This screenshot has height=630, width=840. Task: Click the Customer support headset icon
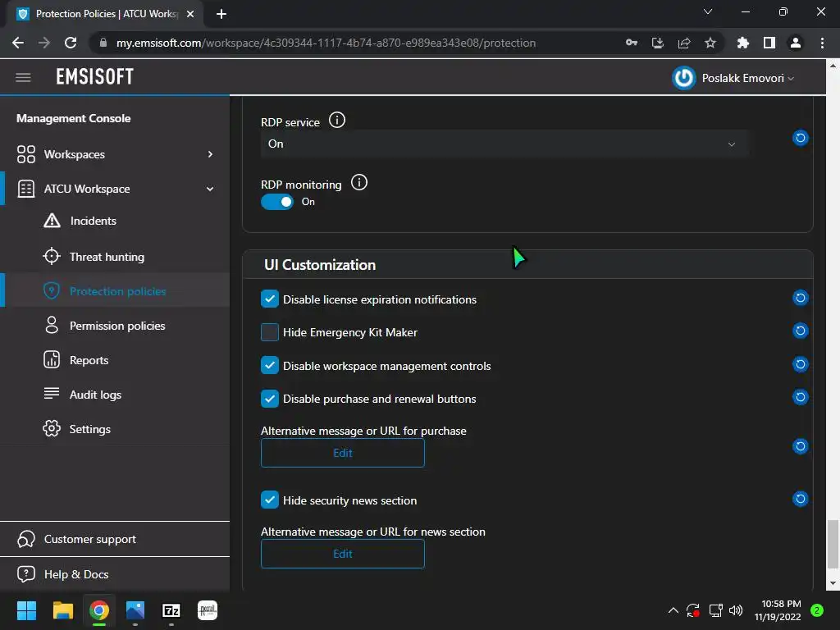point(25,539)
